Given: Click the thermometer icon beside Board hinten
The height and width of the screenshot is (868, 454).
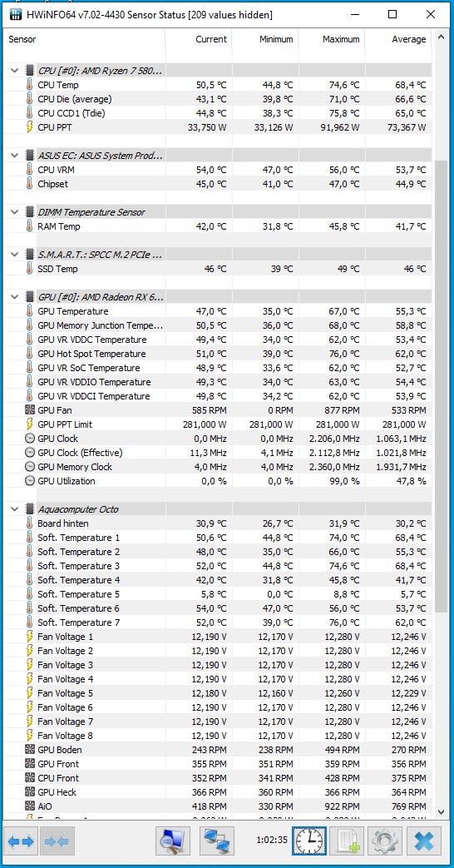Looking at the screenshot, I should point(29,523).
